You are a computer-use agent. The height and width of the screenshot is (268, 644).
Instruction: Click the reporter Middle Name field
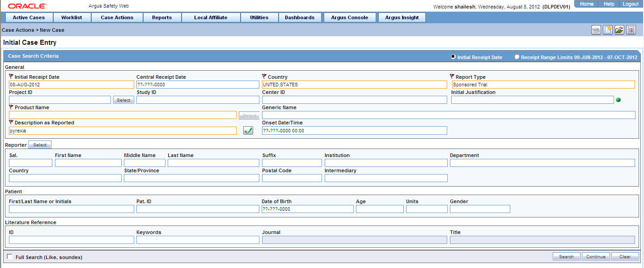click(144, 163)
